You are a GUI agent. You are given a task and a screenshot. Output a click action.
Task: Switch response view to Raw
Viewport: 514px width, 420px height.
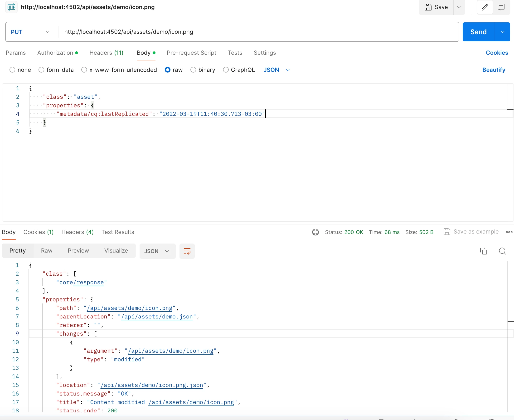46,251
